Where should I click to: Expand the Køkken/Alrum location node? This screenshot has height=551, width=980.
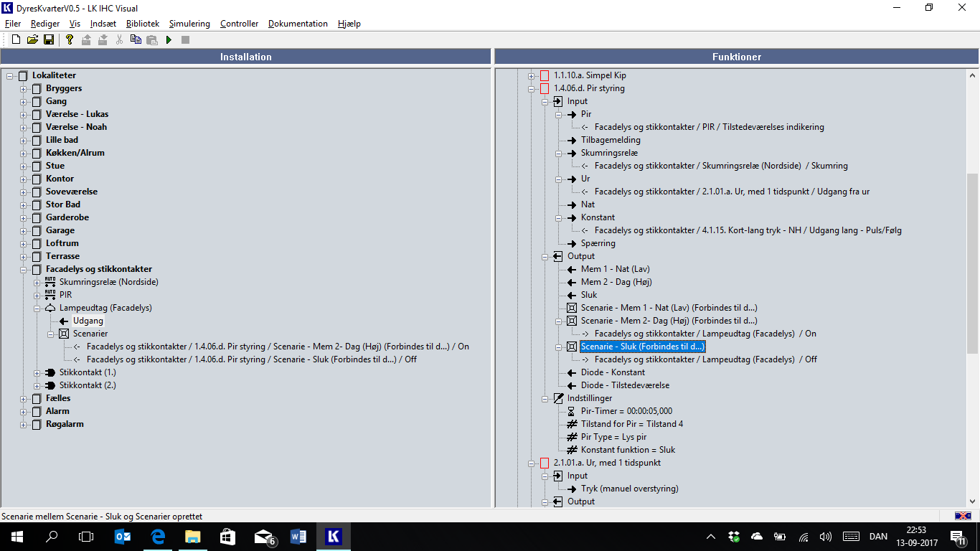tap(23, 153)
